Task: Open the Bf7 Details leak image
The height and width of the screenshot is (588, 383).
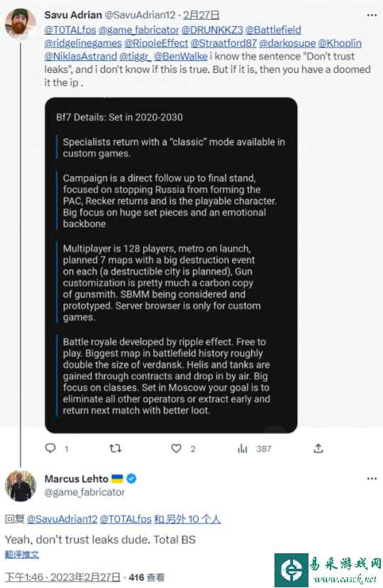Action: (171, 265)
